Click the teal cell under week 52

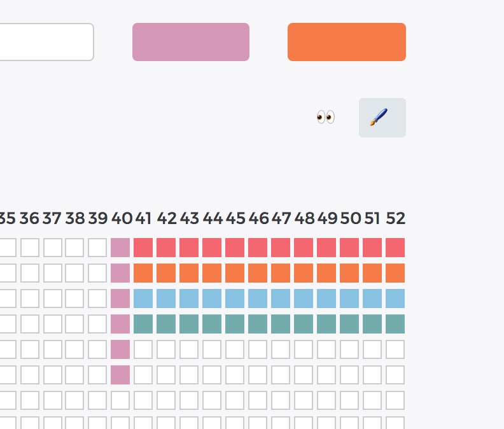(x=395, y=324)
